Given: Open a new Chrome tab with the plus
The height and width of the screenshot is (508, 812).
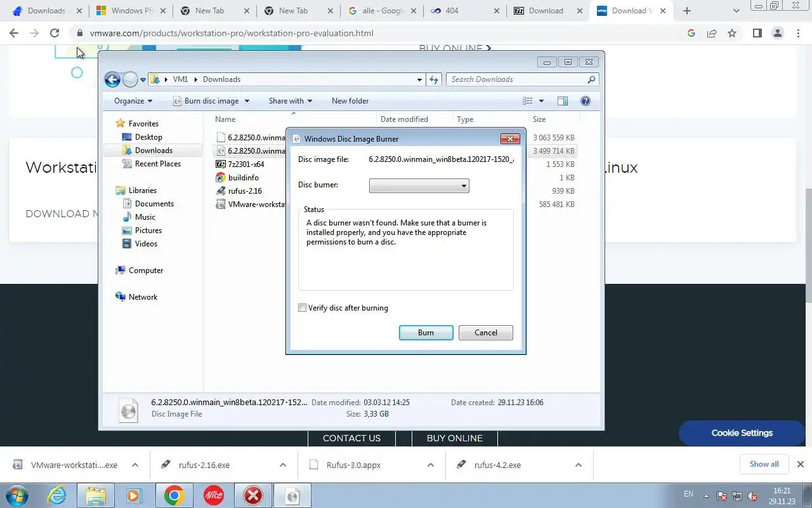Looking at the screenshot, I should click(686, 11).
